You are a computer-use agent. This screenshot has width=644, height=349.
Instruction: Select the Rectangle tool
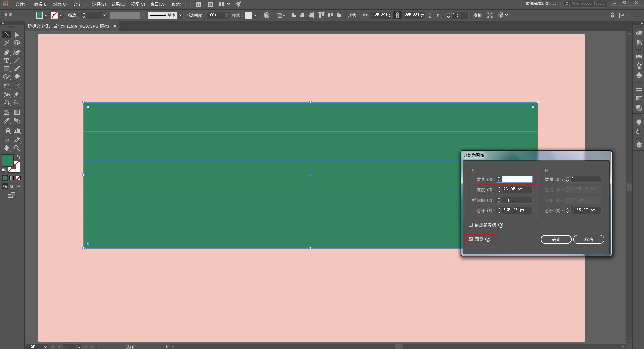point(6,69)
